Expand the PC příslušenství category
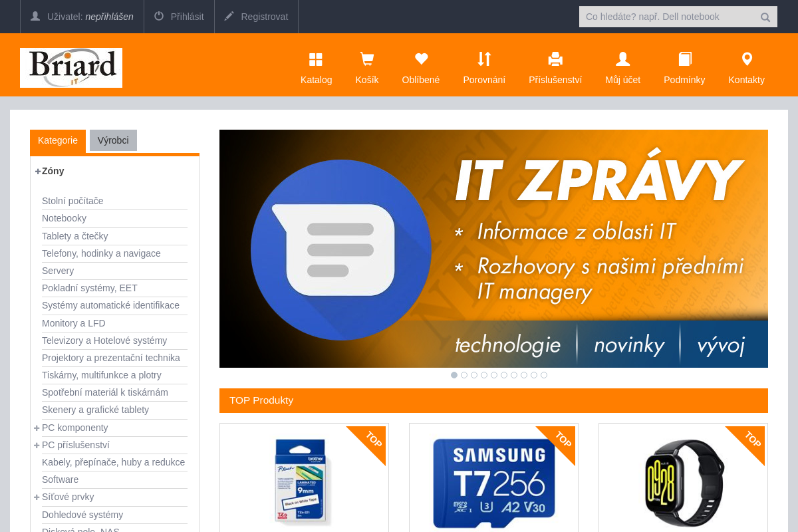The width and height of the screenshot is (798, 532). 37,445
